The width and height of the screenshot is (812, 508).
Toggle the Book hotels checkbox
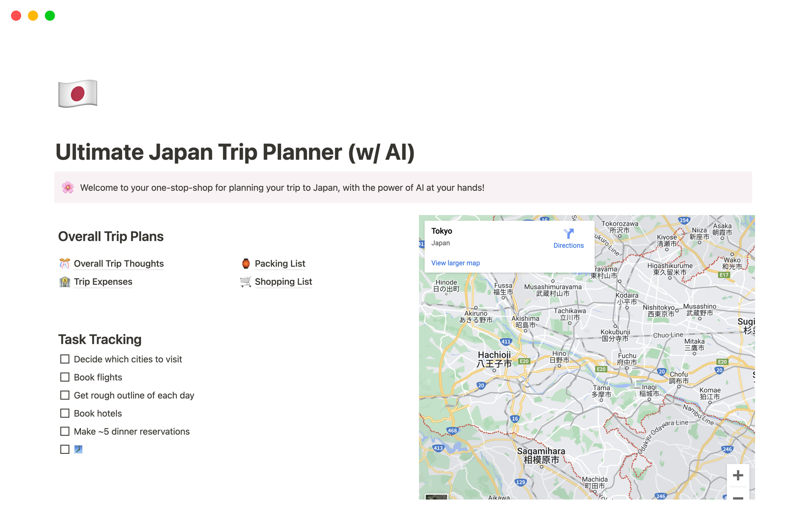click(x=64, y=413)
